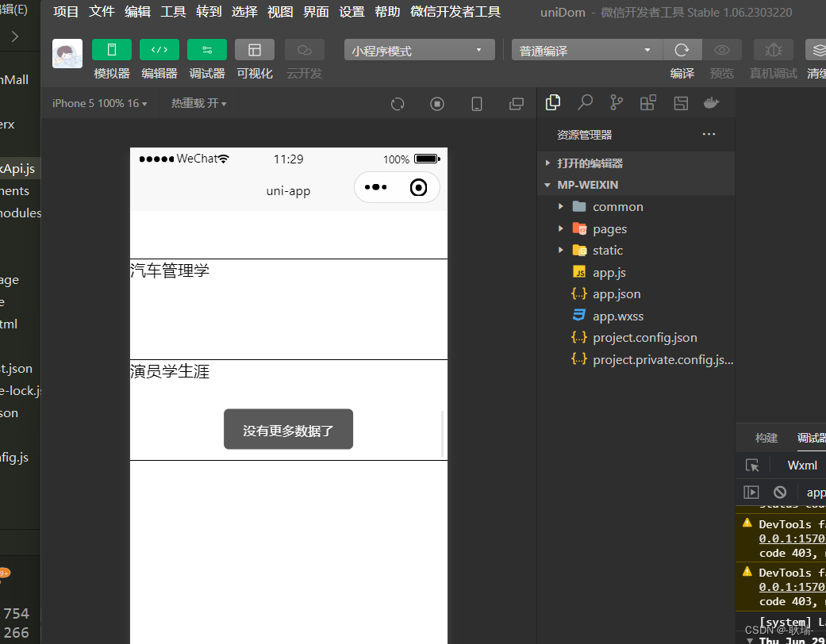Viewport: 826px width, 644px height.
Task: Open the source control panel
Action: (x=617, y=102)
